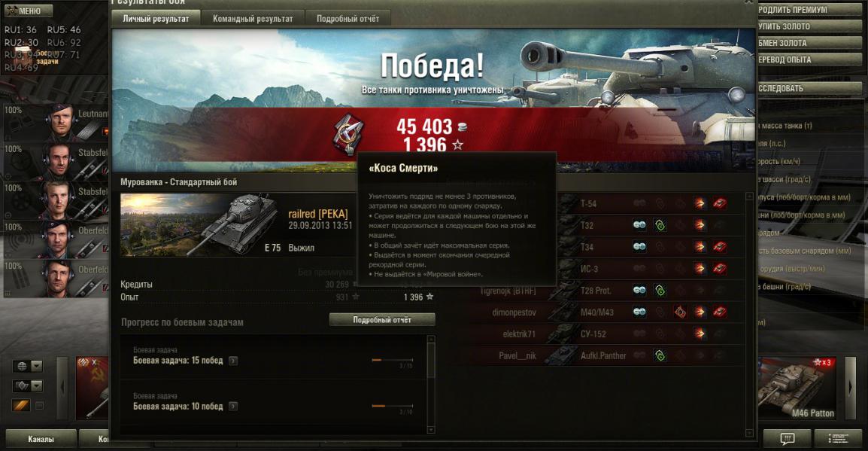Open the Каналы button
This screenshot has width=868, height=451.
click(x=41, y=439)
